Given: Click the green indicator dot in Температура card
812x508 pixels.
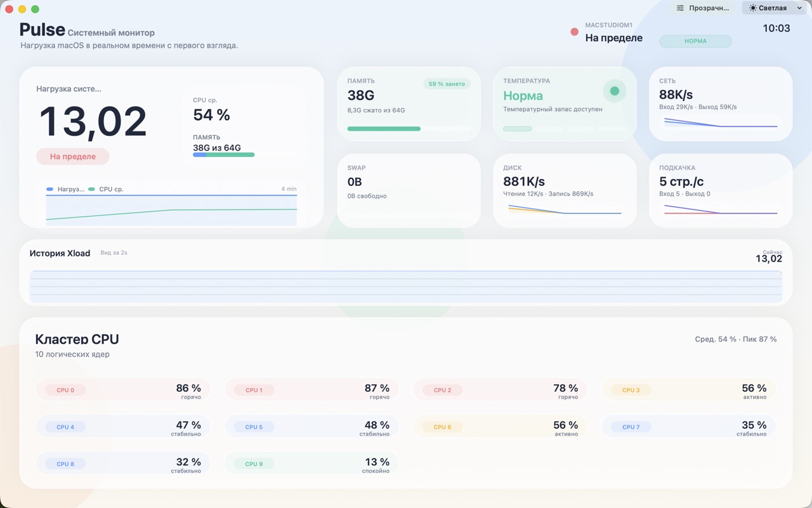Looking at the screenshot, I should click(614, 91).
